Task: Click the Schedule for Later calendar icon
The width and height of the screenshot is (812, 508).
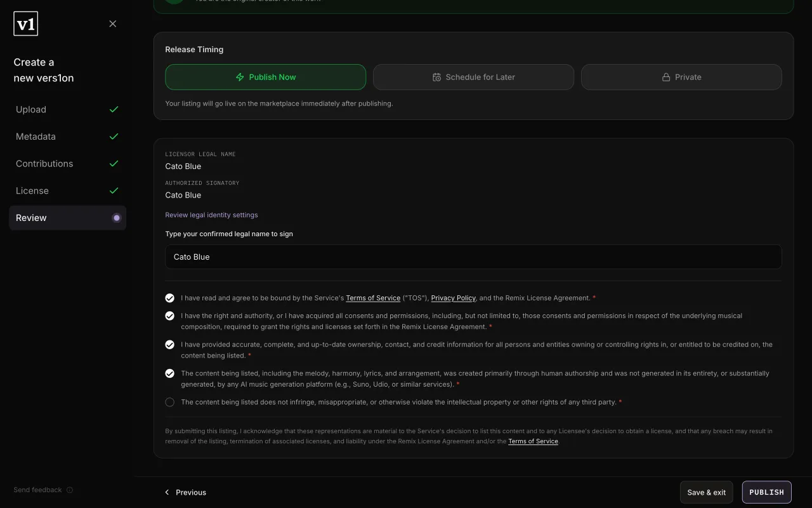Action: click(x=436, y=77)
